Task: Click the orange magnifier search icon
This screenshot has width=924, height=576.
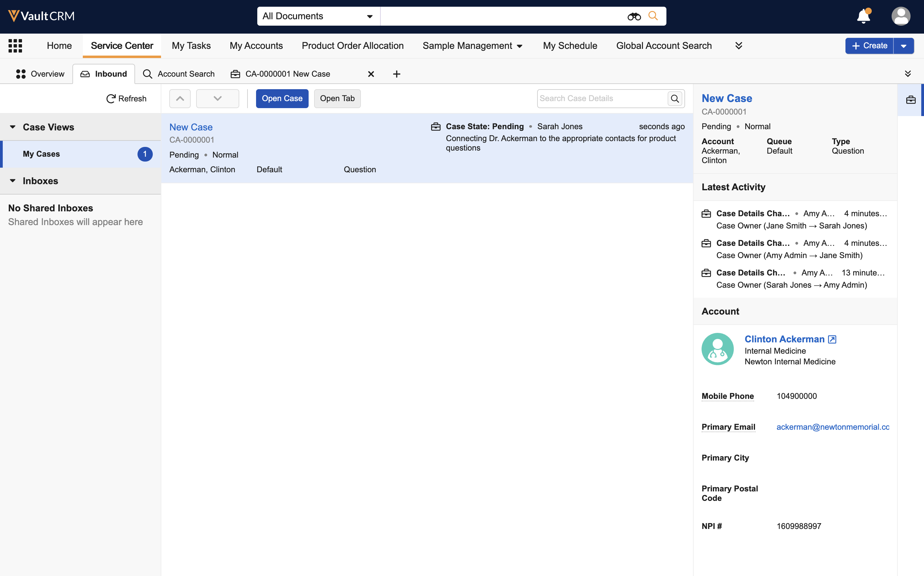Action: click(653, 16)
